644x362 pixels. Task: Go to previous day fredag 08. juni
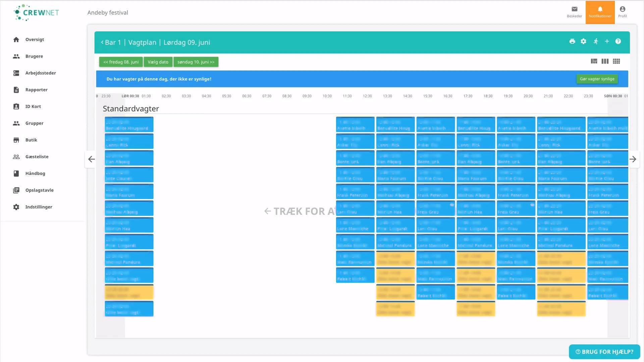click(121, 62)
